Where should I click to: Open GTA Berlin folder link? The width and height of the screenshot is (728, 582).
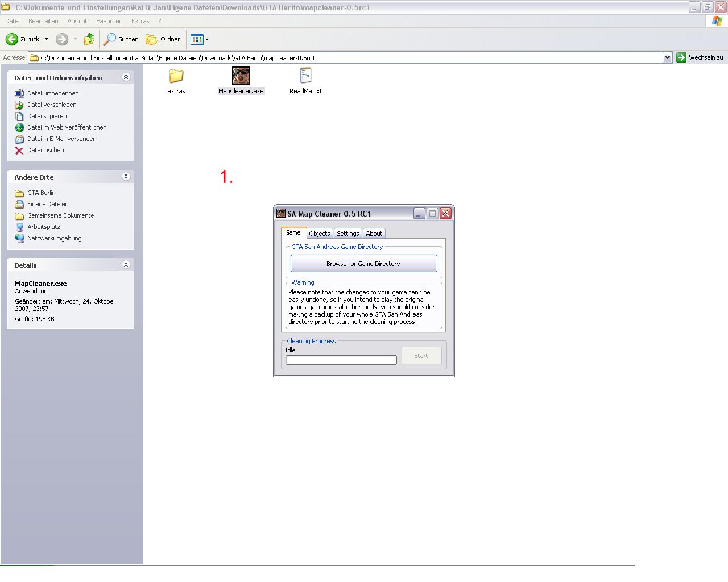coord(42,193)
